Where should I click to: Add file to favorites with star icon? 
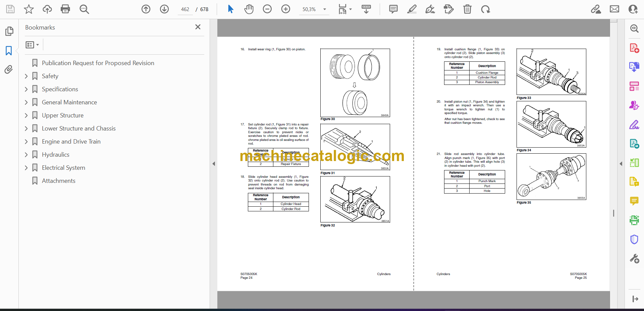[29, 9]
